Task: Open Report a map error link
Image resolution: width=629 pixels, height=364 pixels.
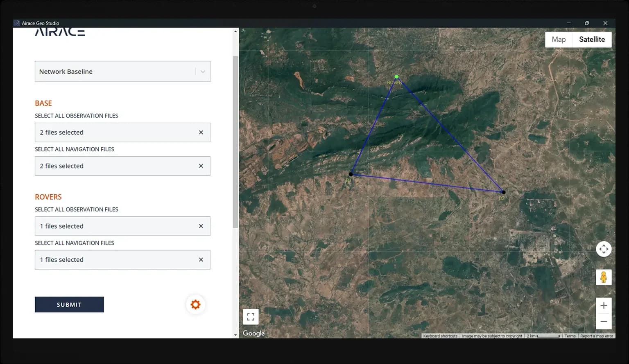Action: pos(597,336)
